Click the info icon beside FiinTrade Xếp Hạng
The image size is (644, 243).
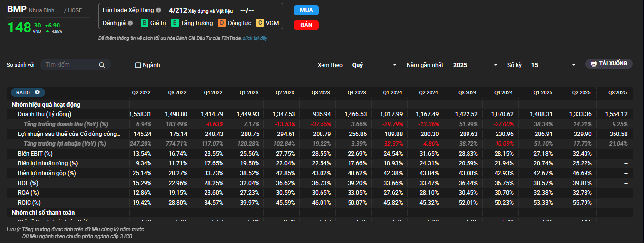(x=158, y=10)
